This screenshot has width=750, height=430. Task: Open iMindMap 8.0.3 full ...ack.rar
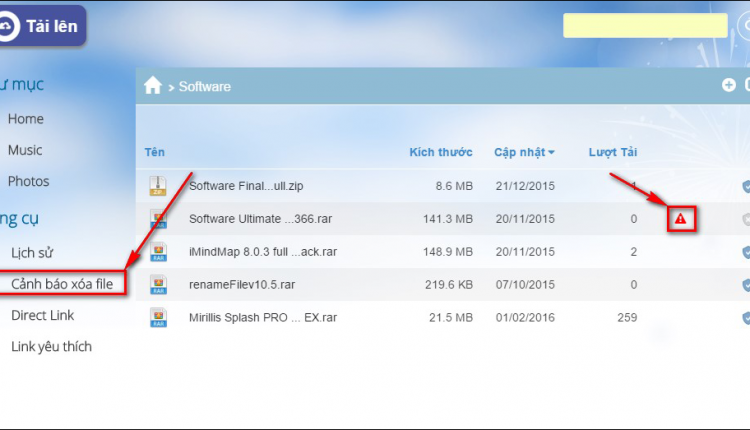tap(263, 252)
